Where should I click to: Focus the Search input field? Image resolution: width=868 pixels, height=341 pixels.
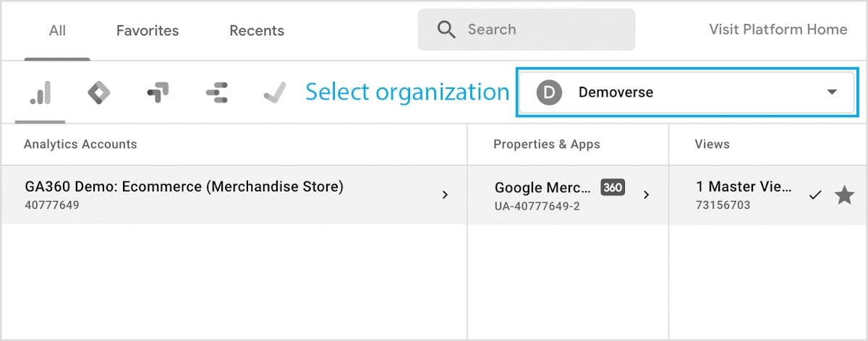point(527,30)
